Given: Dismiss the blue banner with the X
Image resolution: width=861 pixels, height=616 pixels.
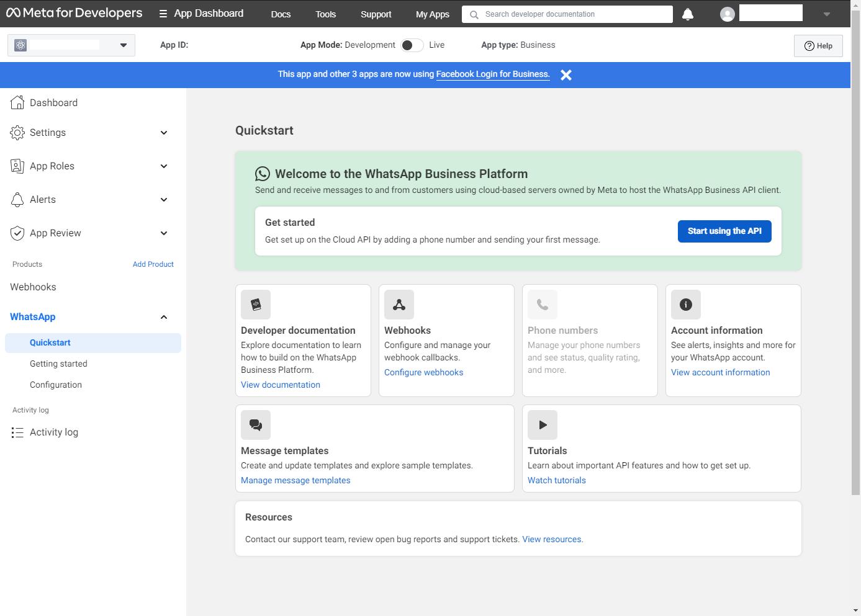Looking at the screenshot, I should 566,75.
